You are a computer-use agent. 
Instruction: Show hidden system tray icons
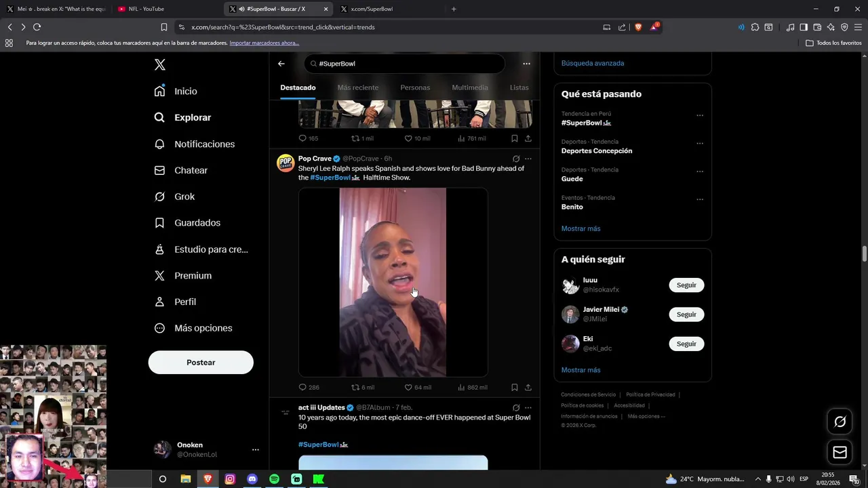pos(758,479)
